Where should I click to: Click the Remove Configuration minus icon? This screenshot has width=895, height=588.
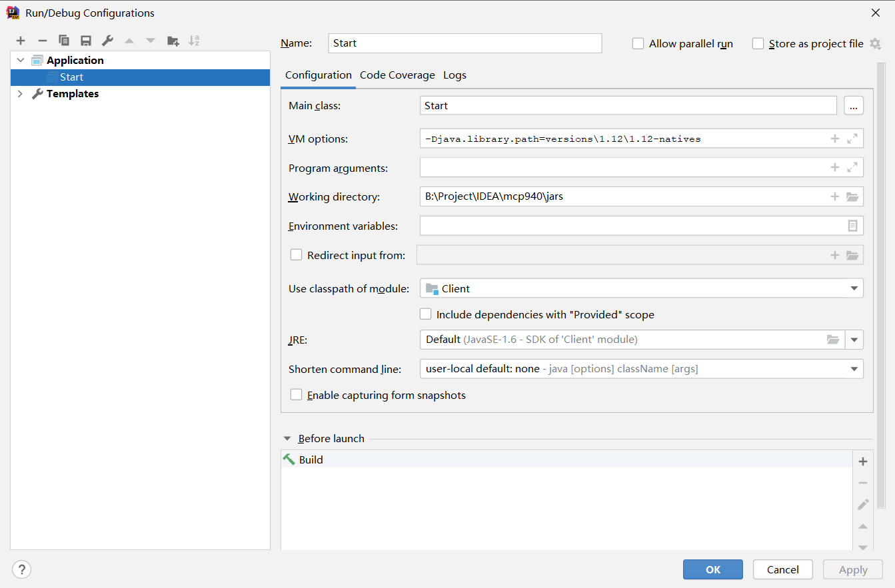[42, 41]
